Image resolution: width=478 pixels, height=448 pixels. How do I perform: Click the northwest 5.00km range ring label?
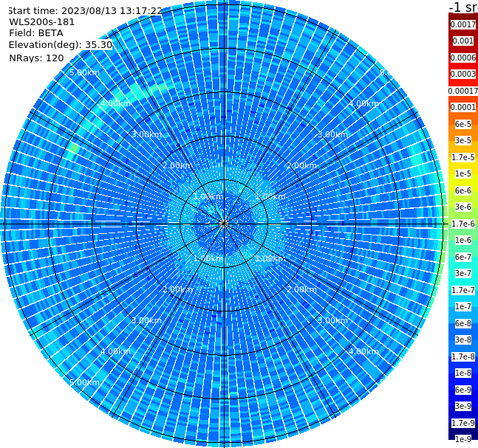pos(84,72)
